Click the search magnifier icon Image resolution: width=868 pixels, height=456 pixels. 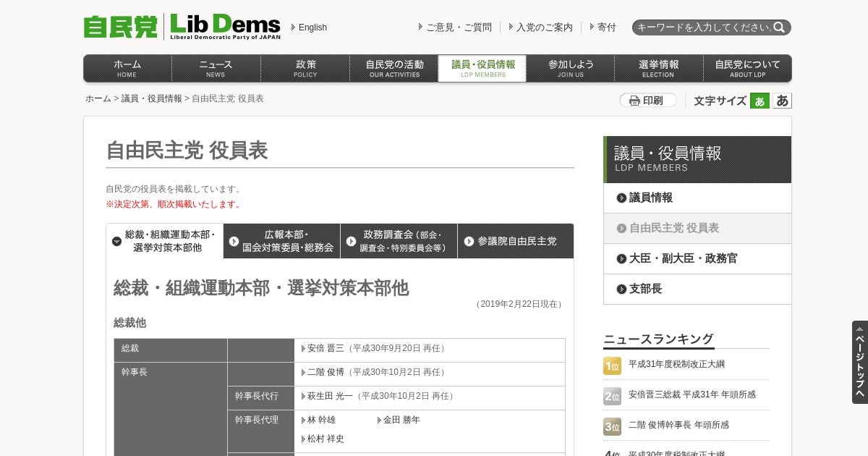(779, 28)
